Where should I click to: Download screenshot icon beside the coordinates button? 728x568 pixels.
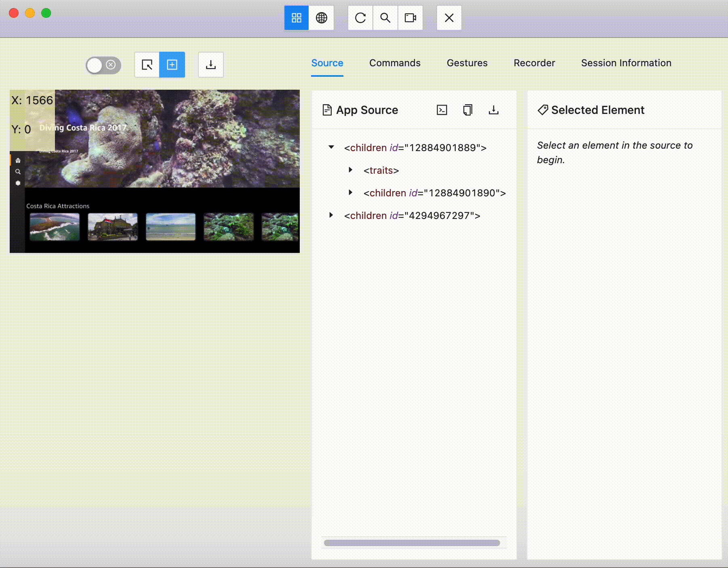coord(210,65)
